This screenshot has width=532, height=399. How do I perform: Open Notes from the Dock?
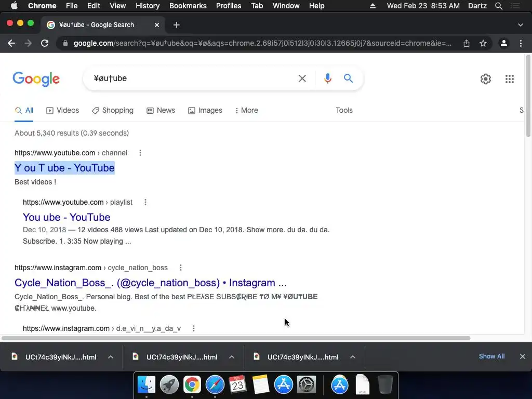tap(261, 385)
